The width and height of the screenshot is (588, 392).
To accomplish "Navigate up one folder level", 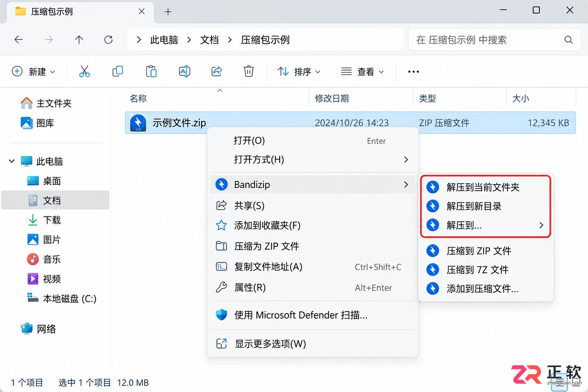I will tap(79, 40).
